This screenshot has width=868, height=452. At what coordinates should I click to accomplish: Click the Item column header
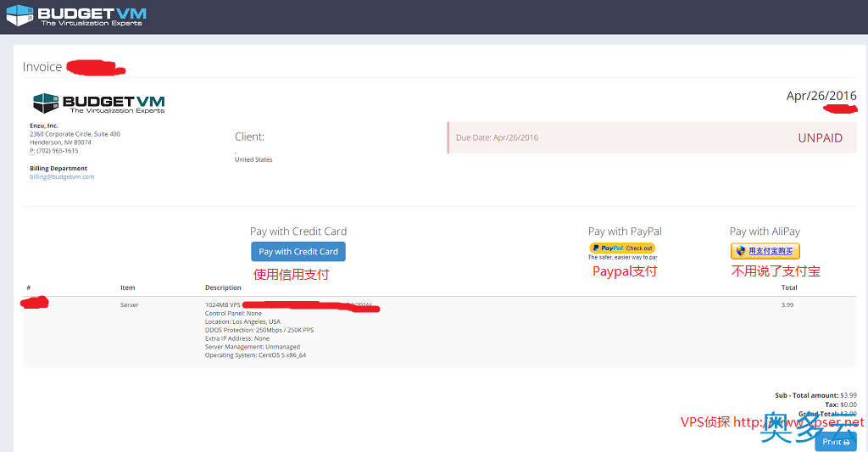click(x=128, y=287)
